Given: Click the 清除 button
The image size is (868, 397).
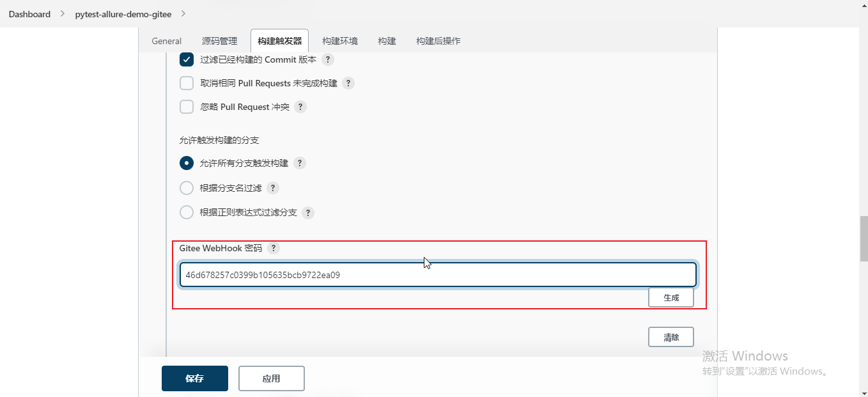Looking at the screenshot, I should tap(671, 337).
